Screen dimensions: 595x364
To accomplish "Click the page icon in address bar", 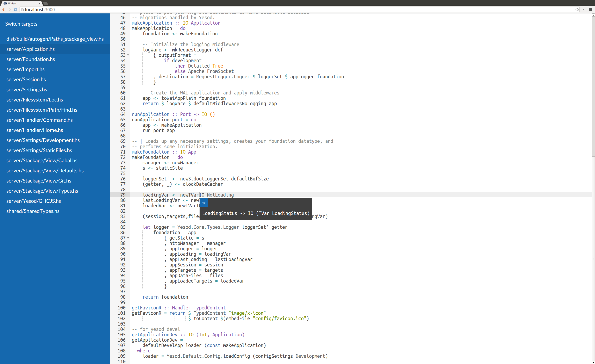I will (23, 10).
